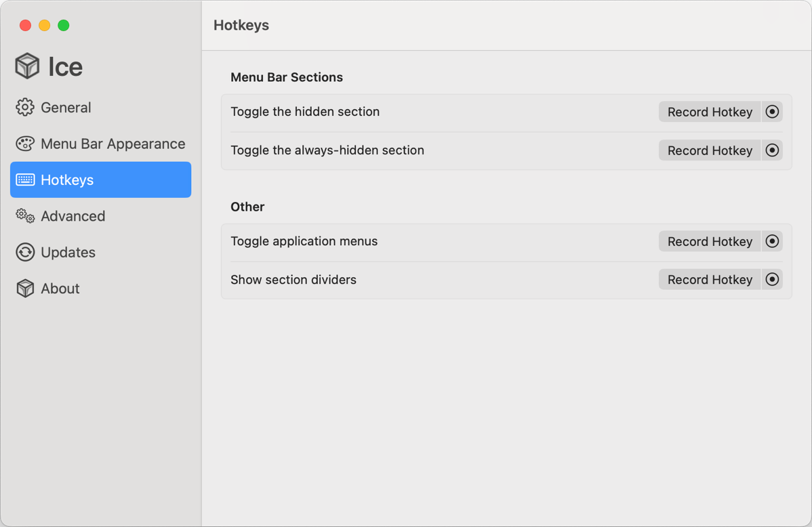Click the General gear icon
Image resolution: width=812 pixels, height=527 pixels.
25,107
